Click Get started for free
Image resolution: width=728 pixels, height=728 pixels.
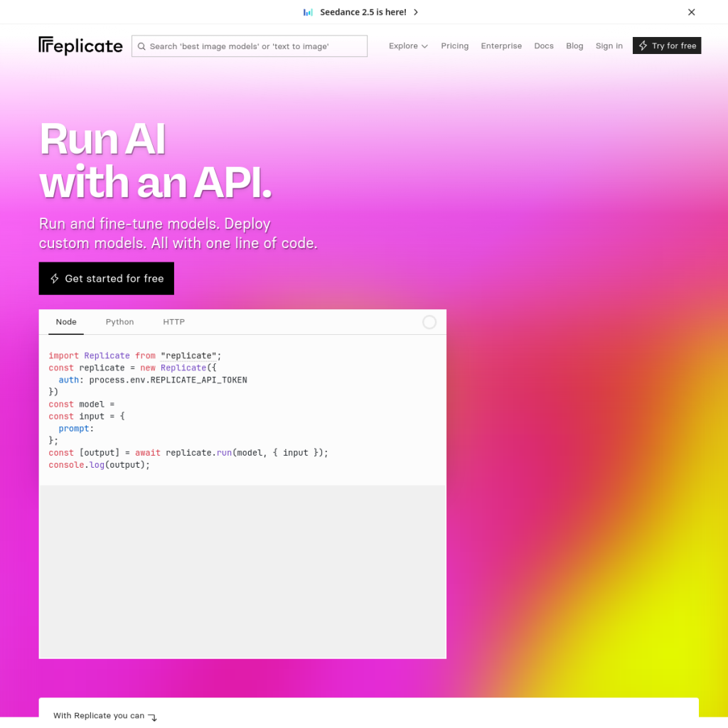click(x=107, y=279)
